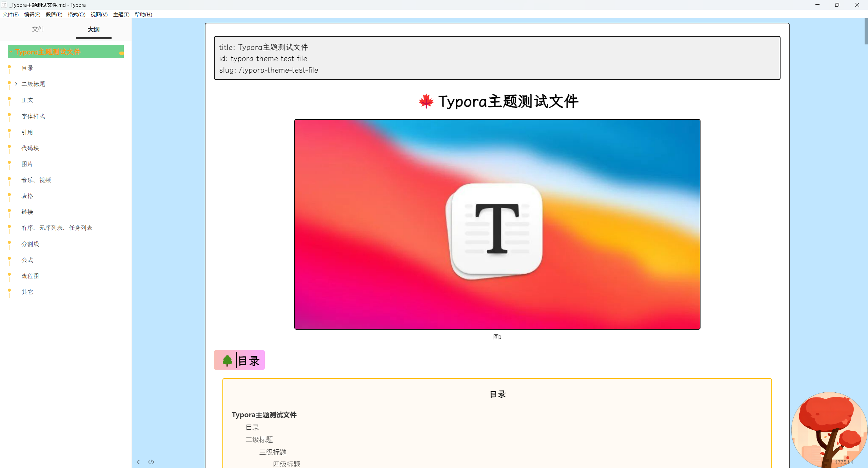Select 代码块 in the outline panel

30,148
